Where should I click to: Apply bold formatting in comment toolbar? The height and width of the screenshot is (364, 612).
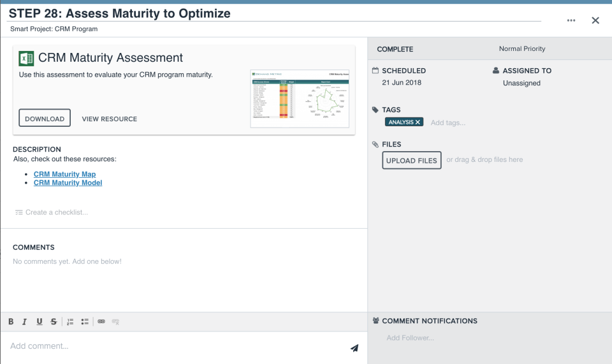click(11, 322)
